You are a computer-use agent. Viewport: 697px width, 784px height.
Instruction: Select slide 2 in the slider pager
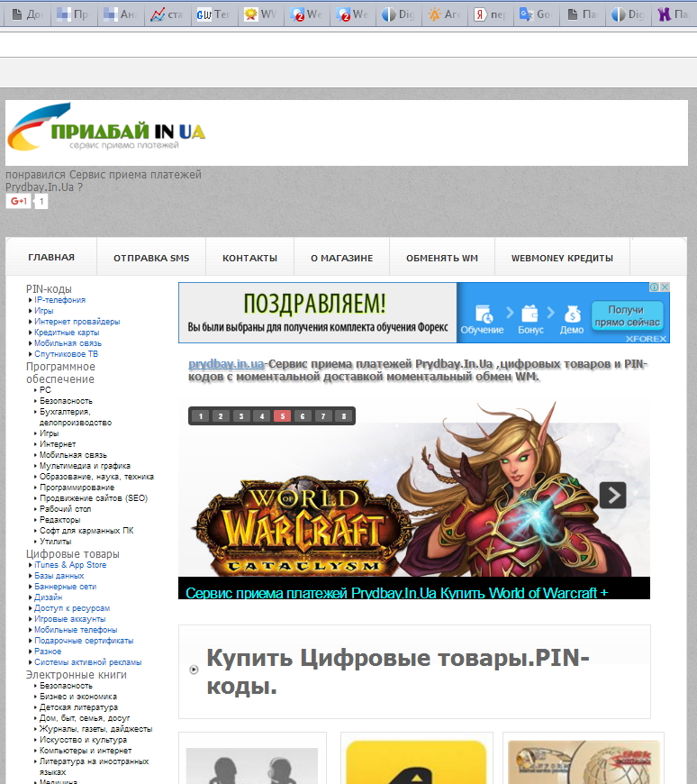pos(221,416)
